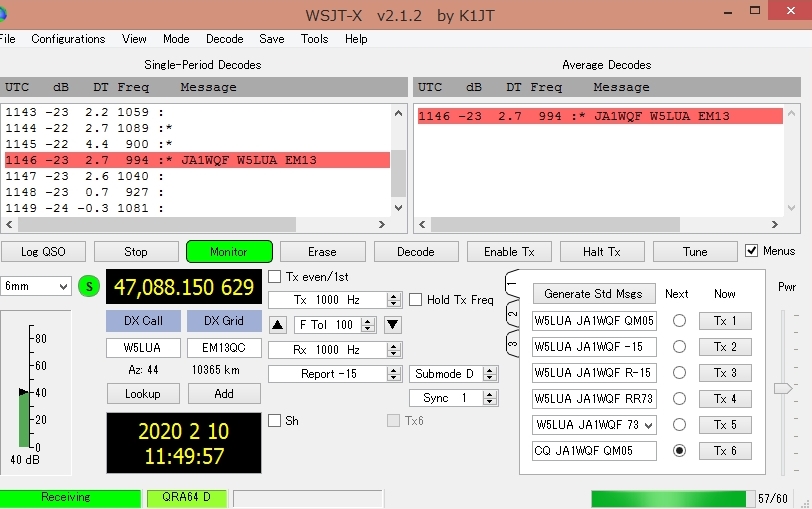Edit the CQ JA1WQF QM05 message field
The height and width of the screenshot is (509, 812).
click(594, 450)
